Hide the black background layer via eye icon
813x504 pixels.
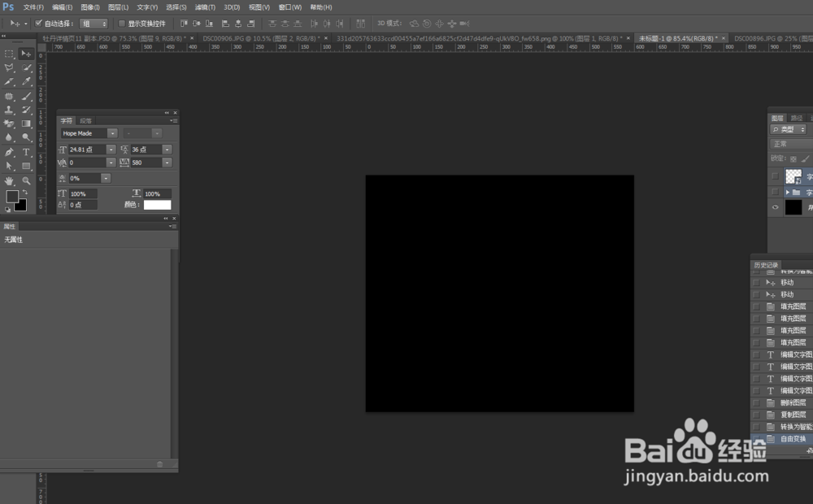[x=775, y=207]
